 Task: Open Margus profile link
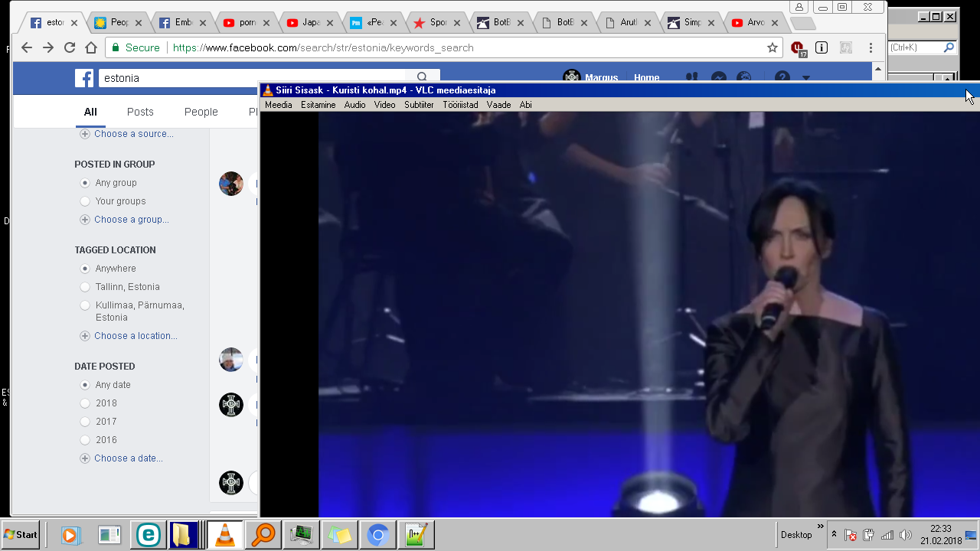[x=590, y=78]
